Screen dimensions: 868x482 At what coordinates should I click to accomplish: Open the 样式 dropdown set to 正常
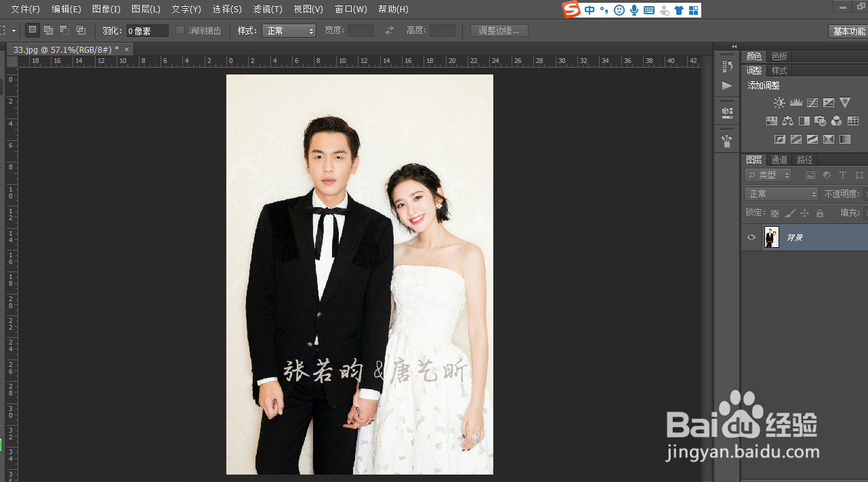coord(289,30)
